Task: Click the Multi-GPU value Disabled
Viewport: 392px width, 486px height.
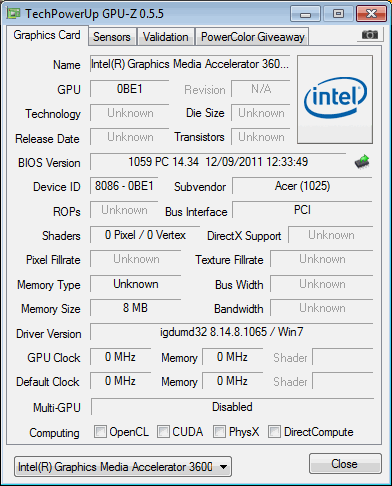Action: pos(232,407)
